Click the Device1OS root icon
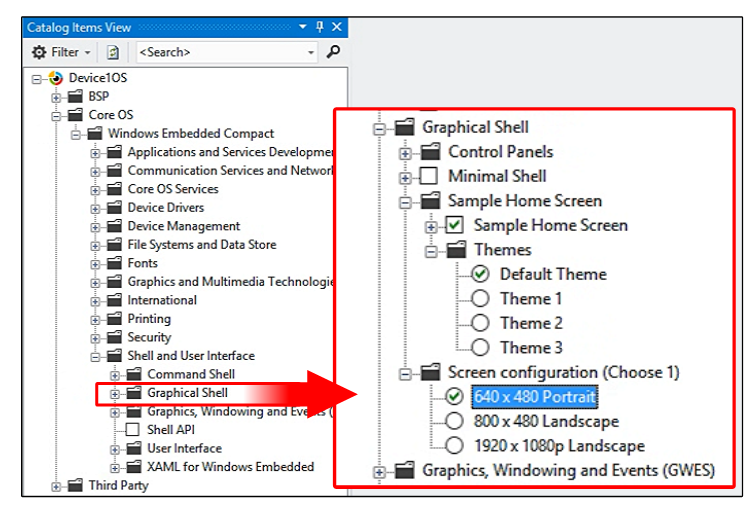The height and width of the screenshot is (522, 745). (x=56, y=78)
